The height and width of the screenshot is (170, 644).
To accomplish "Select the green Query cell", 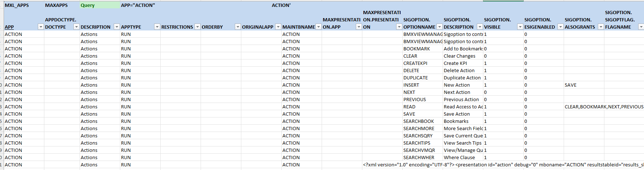I will (x=100, y=5).
